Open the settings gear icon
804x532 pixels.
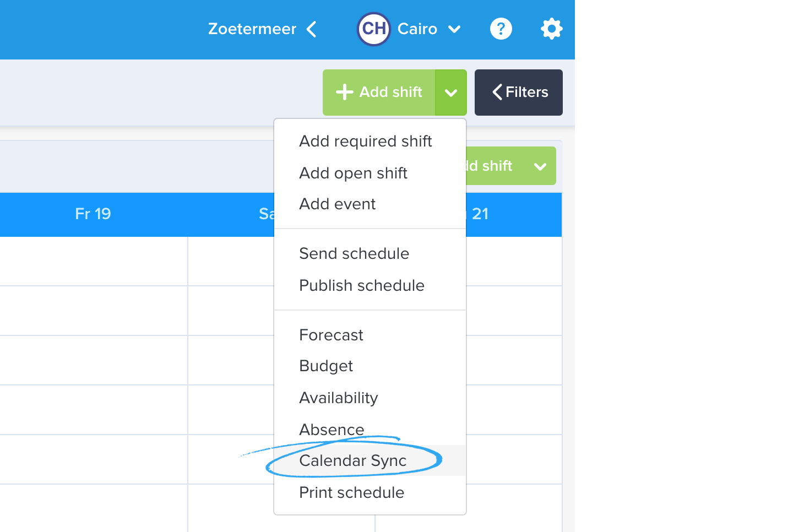[x=551, y=29]
